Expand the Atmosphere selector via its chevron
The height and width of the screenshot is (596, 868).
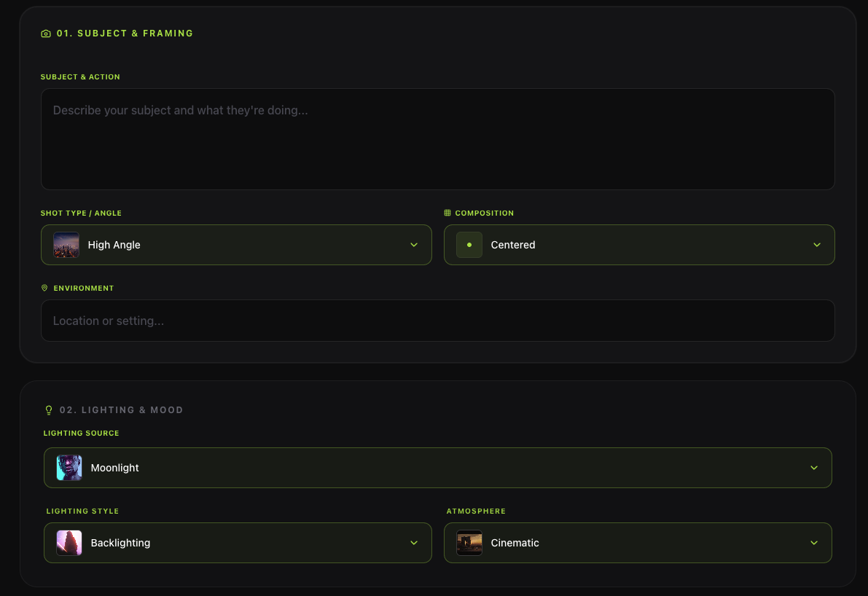click(x=813, y=543)
